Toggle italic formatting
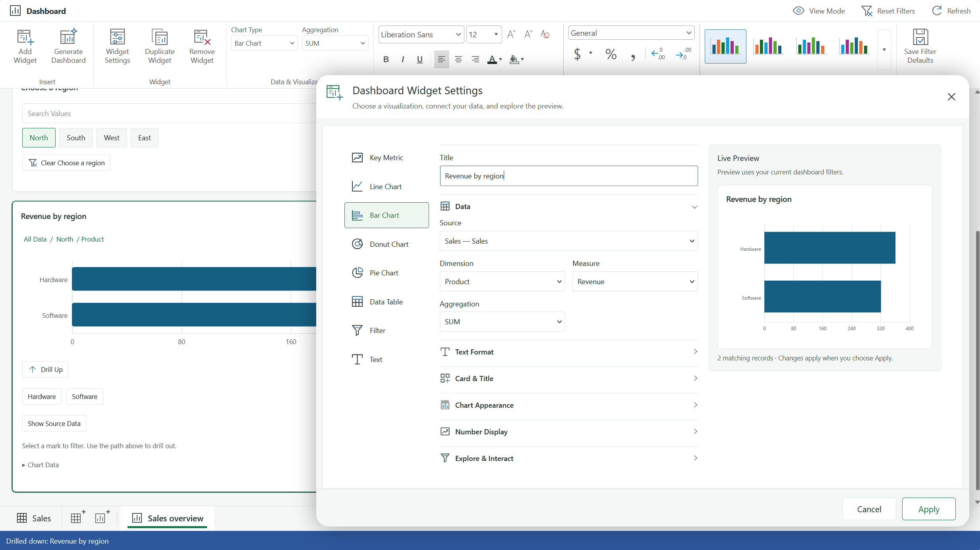980x550 pixels. click(403, 59)
